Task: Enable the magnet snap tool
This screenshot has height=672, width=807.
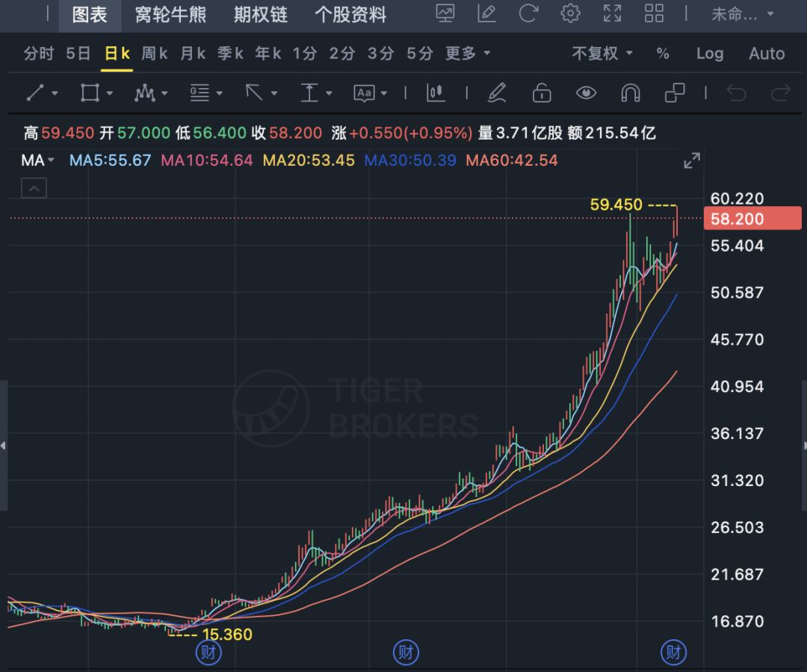Action: (x=631, y=93)
